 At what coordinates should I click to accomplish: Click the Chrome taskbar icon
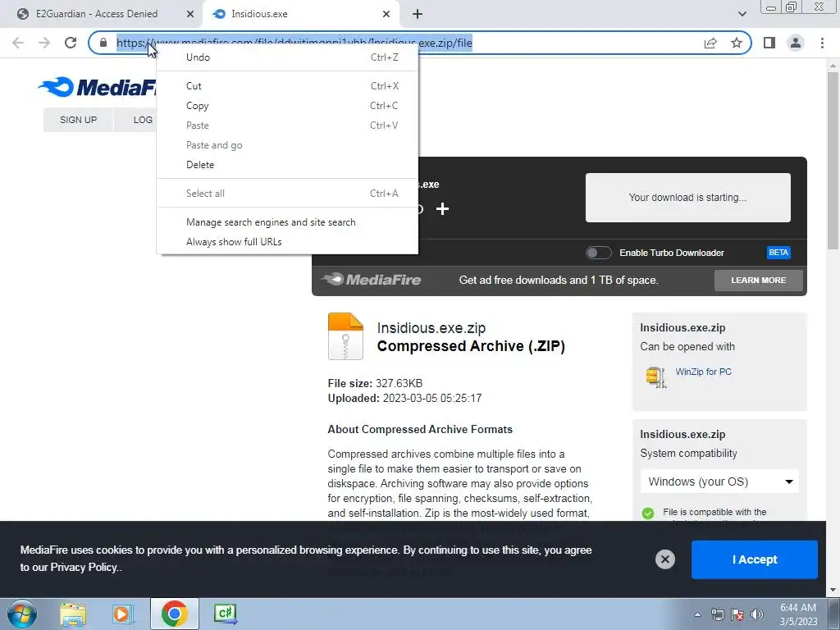174,614
